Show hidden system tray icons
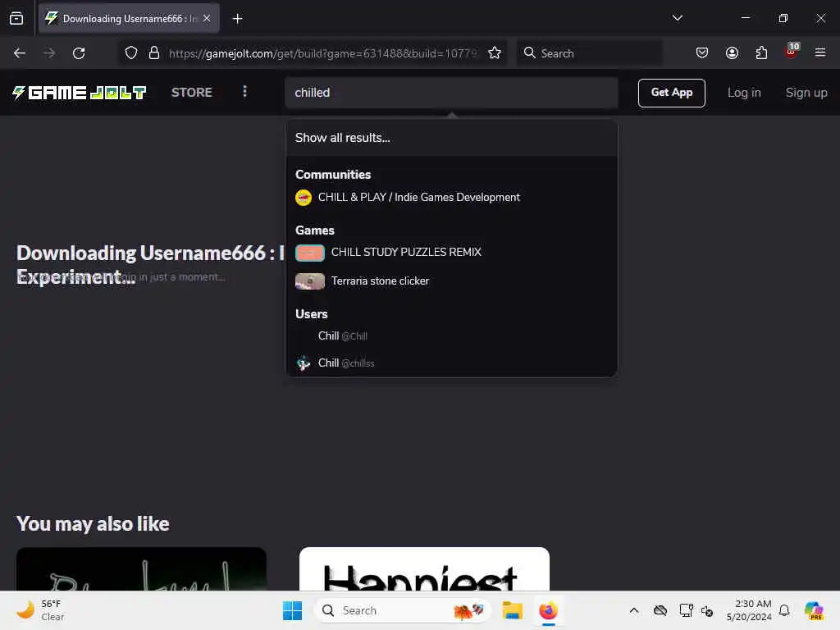840x630 pixels. click(634, 610)
